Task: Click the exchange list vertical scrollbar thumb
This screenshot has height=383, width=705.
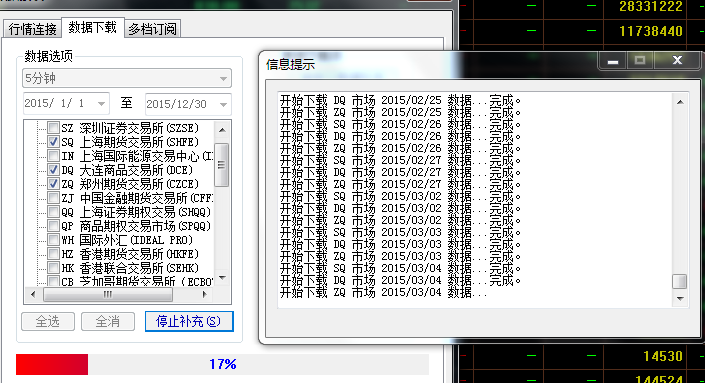Action: 222,165
